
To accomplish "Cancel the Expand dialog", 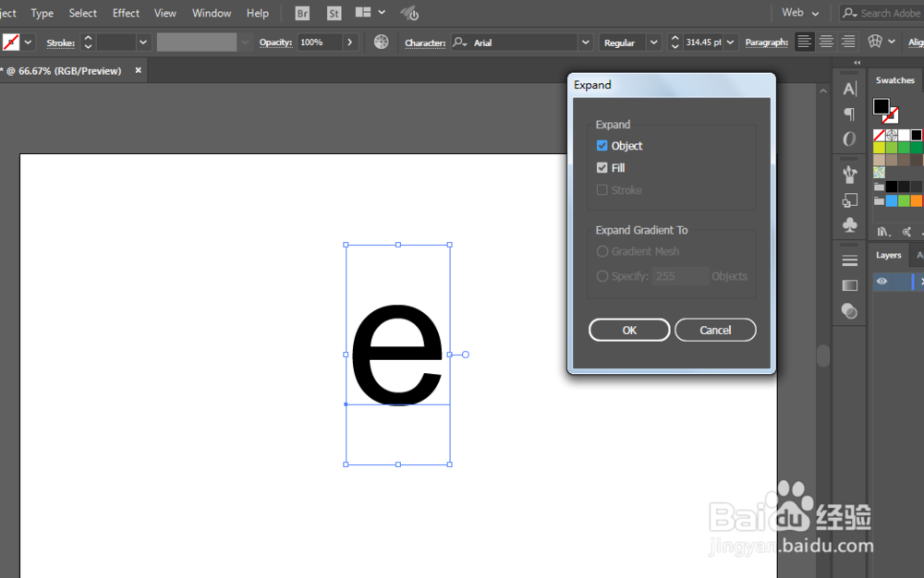I will (715, 331).
